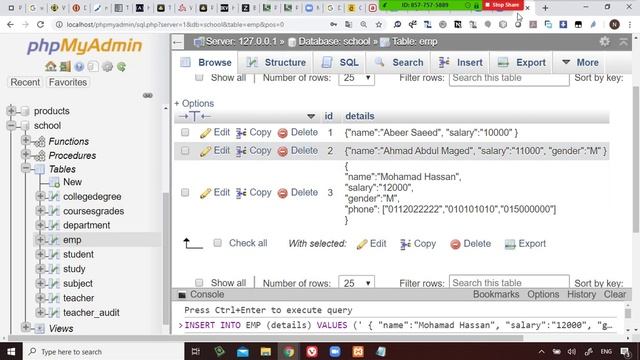Screen dimensions: 640x360
Task: Open column sort triangle dropdown in header
Action: [x=311, y=116]
